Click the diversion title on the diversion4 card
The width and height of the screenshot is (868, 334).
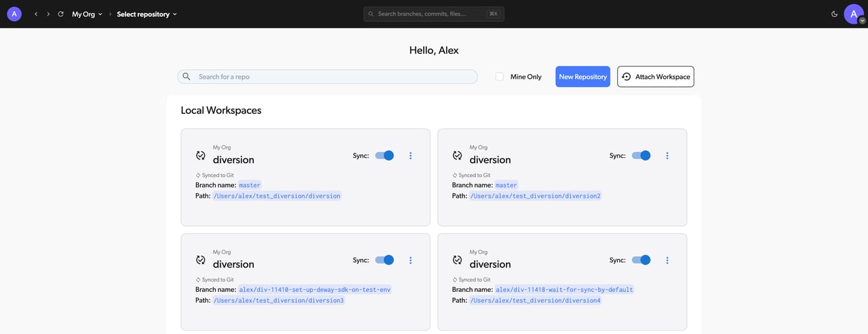pos(490,264)
